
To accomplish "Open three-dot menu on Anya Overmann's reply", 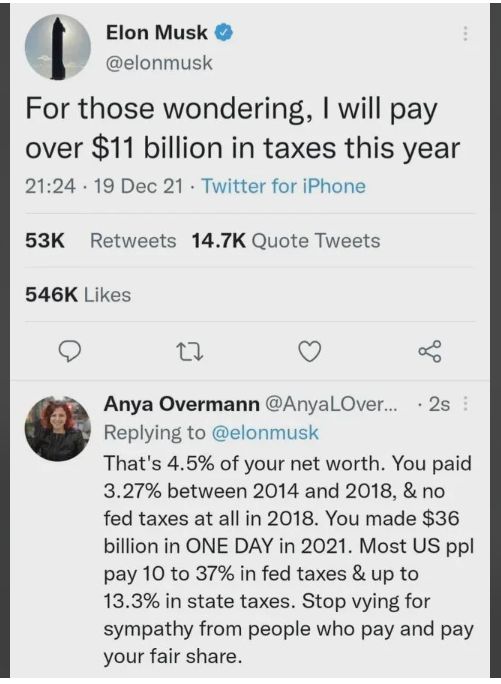I will [x=465, y=404].
